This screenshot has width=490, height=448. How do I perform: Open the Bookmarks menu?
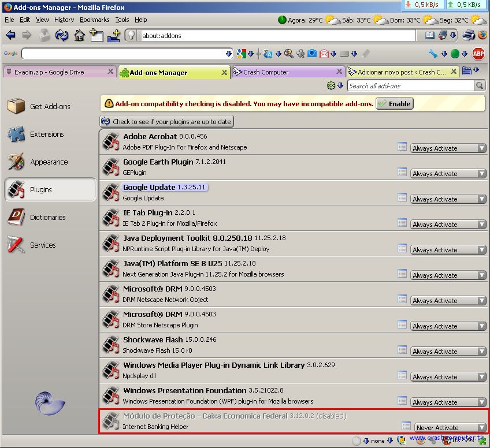click(94, 20)
